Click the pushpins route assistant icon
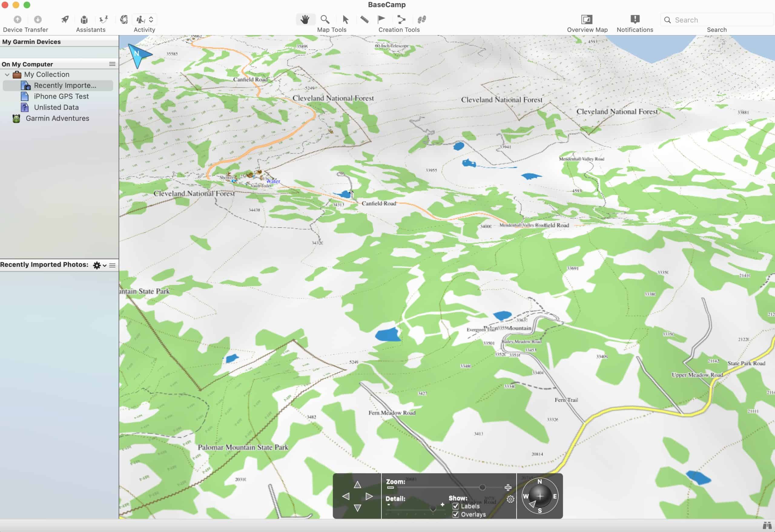Image resolution: width=775 pixels, height=532 pixels. (x=104, y=20)
